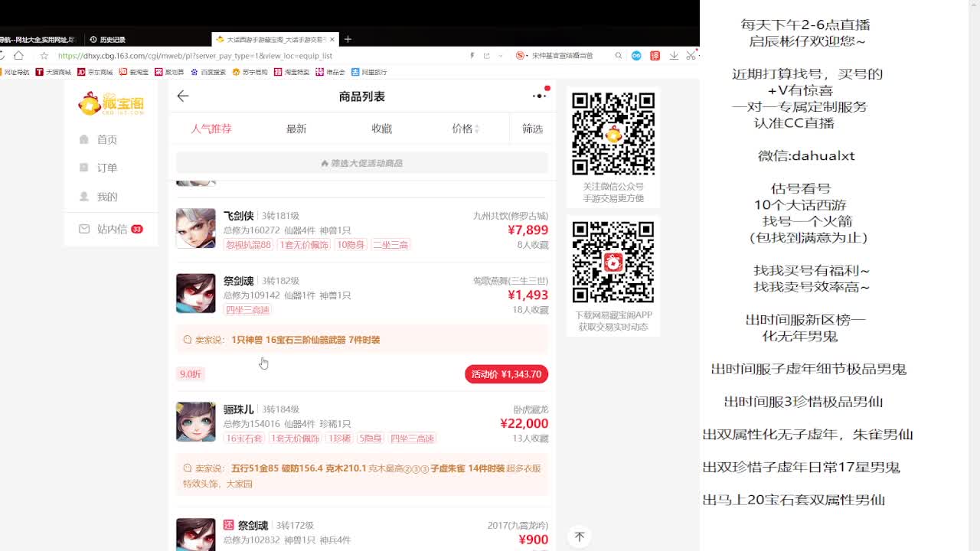
Task: Select the 收藏 tab
Action: pyautogui.click(x=382, y=129)
